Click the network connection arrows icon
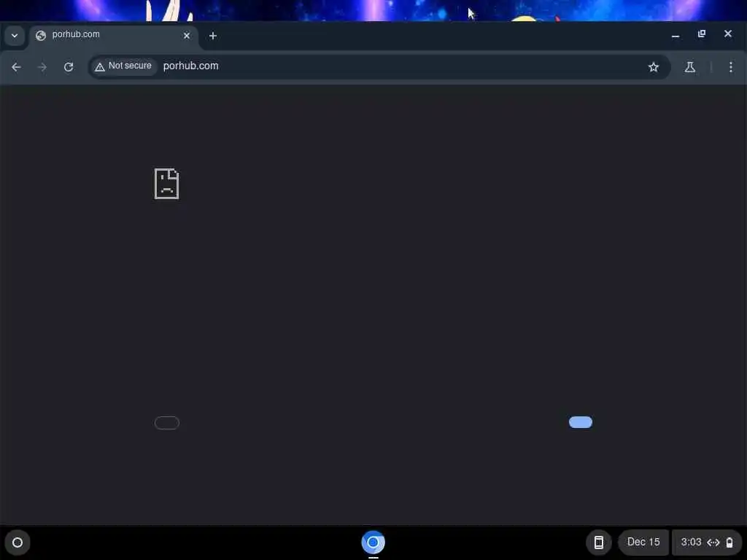 click(713, 542)
